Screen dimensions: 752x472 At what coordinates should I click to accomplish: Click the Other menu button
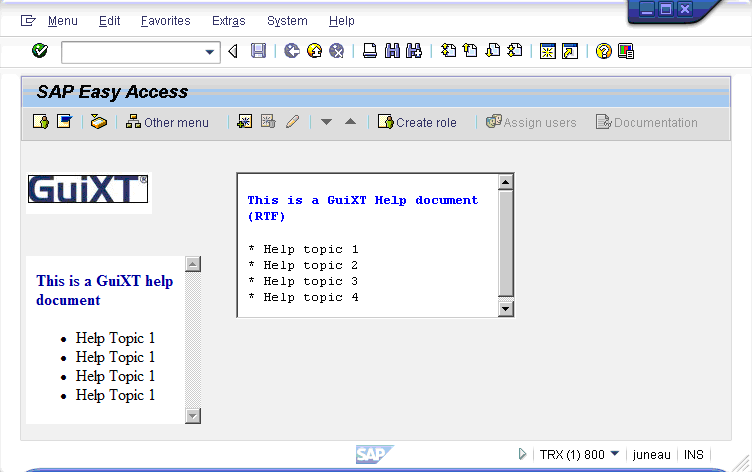point(167,122)
